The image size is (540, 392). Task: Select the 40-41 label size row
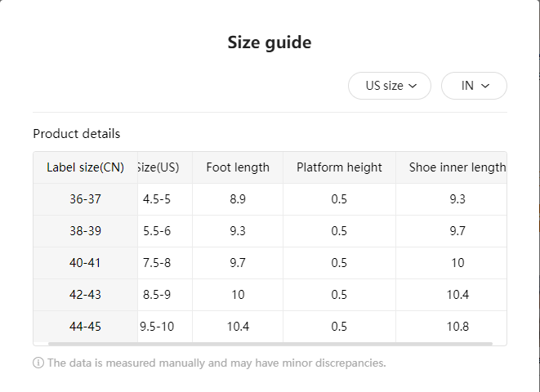coord(85,263)
